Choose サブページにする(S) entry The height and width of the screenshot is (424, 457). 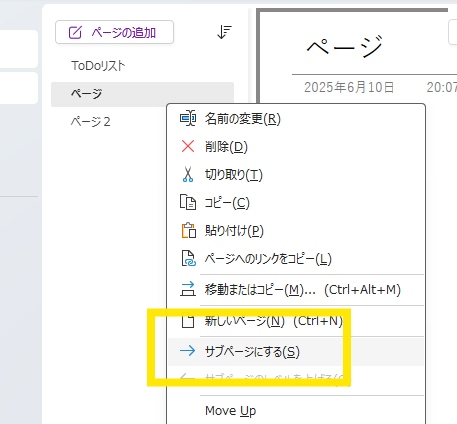coord(296,352)
